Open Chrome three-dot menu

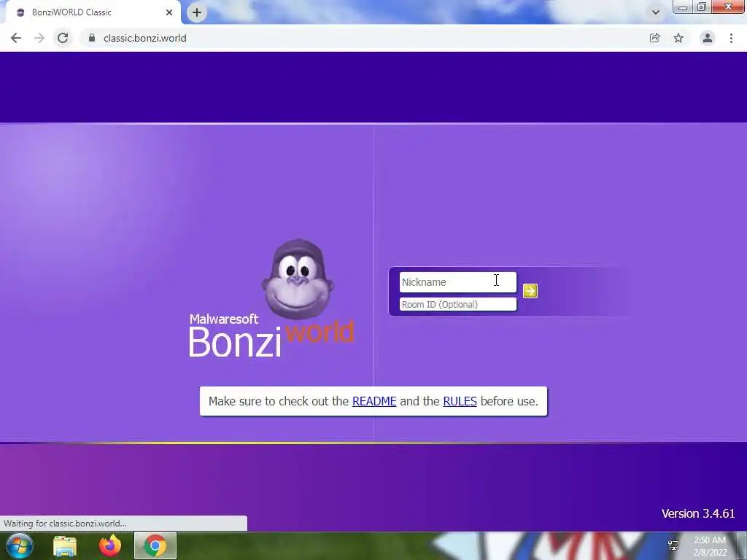tap(731, 38)
